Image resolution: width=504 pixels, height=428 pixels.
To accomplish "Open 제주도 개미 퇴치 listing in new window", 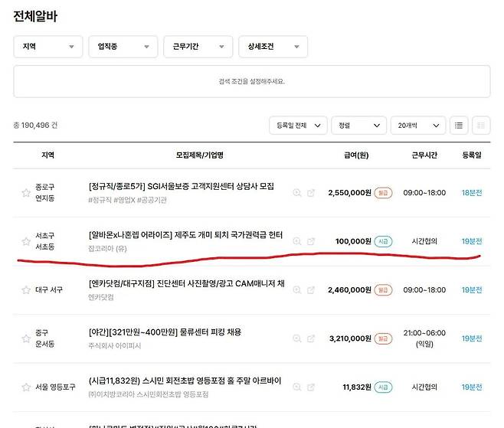I will 311,241.
